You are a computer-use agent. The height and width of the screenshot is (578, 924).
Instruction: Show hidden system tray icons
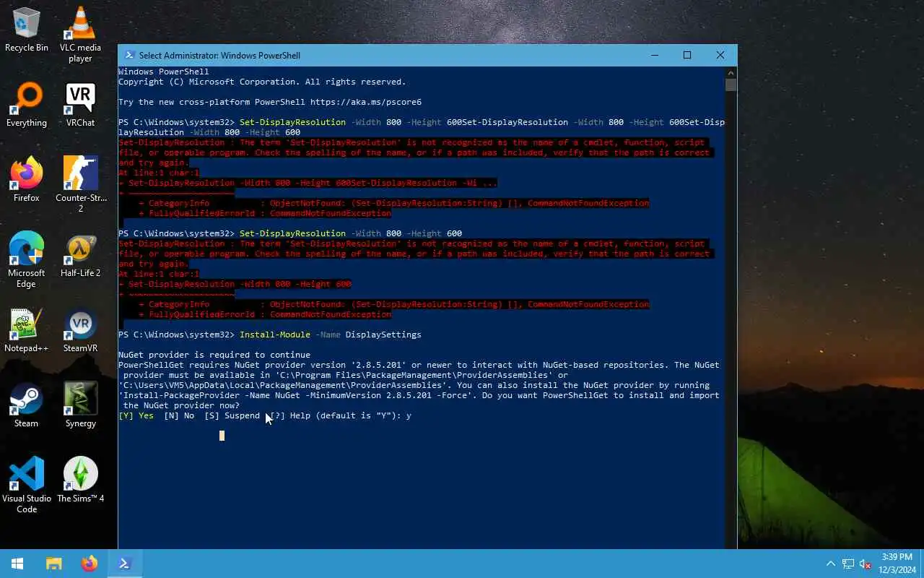point(830,564)
